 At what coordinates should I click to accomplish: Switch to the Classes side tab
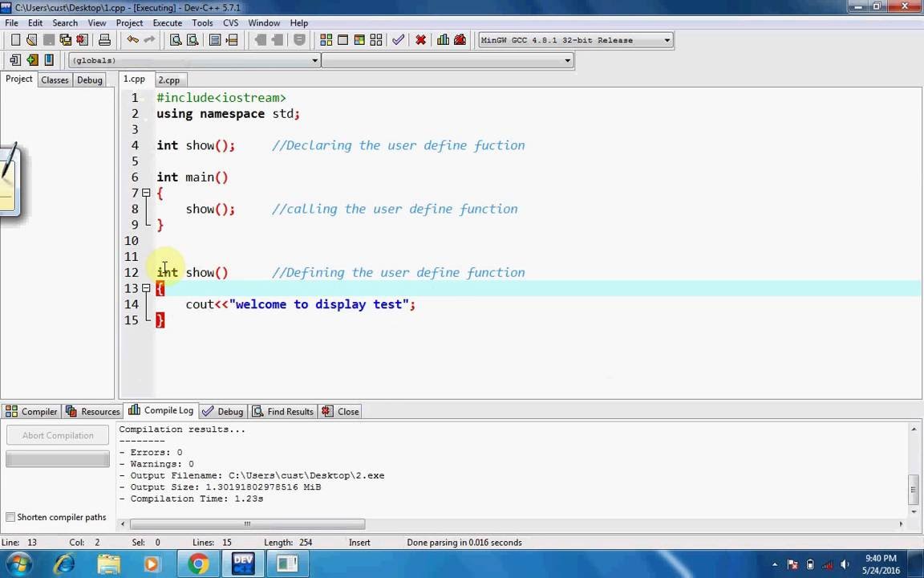click(55, 80)
